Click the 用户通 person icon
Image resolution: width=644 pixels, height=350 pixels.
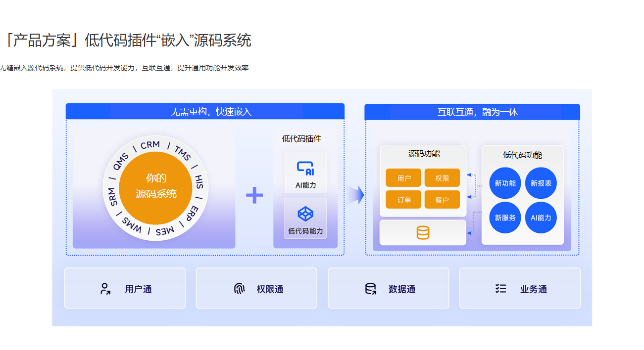[x=105, y=289]
